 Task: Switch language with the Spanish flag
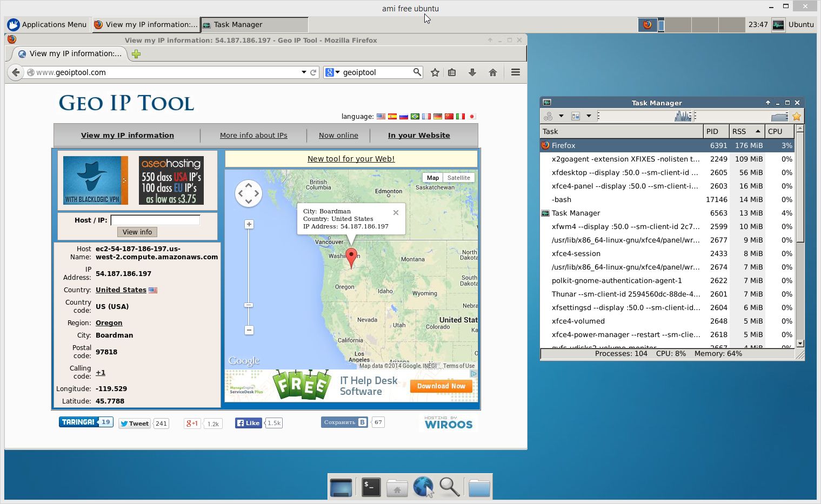click(392, 116)
